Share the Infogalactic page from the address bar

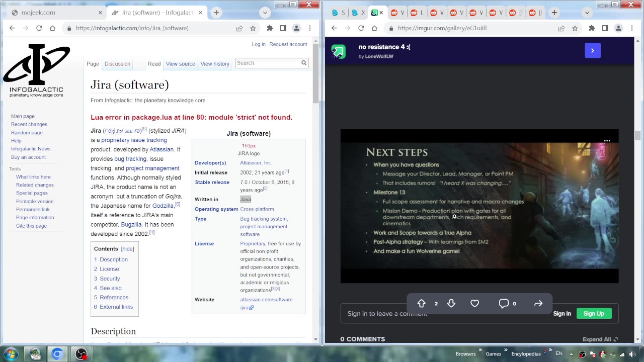[239, 28]
